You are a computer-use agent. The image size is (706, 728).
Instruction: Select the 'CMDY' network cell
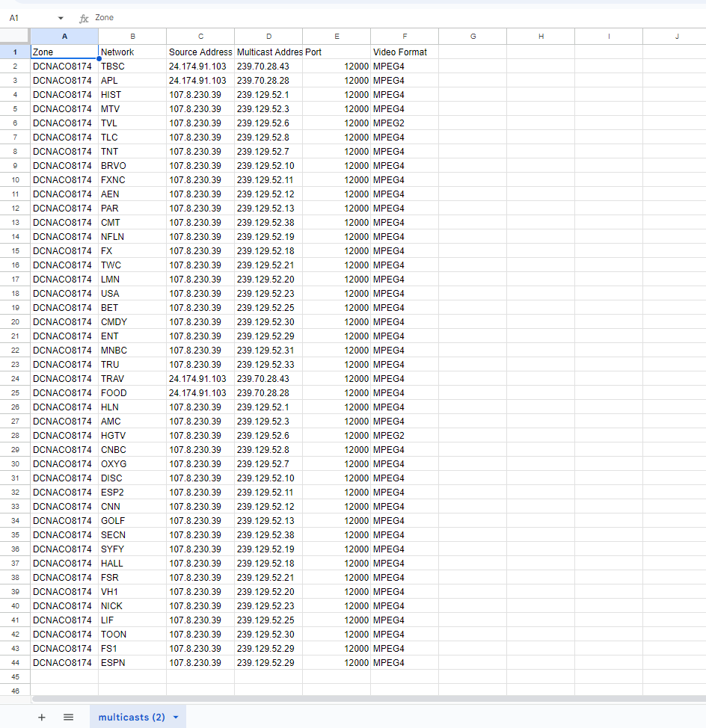click(132, 322)
